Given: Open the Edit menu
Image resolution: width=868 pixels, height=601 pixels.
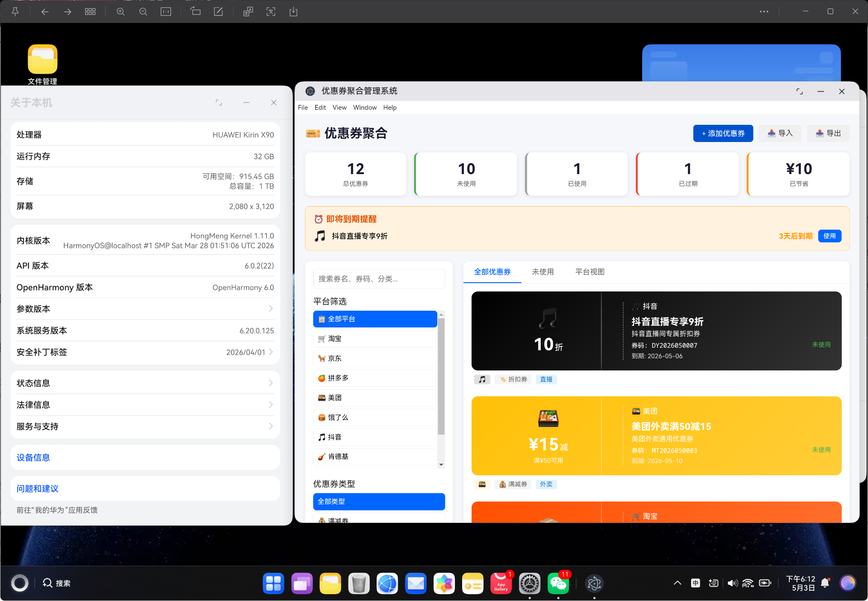Looking at the screenshot, I should [x=320, y=108].
